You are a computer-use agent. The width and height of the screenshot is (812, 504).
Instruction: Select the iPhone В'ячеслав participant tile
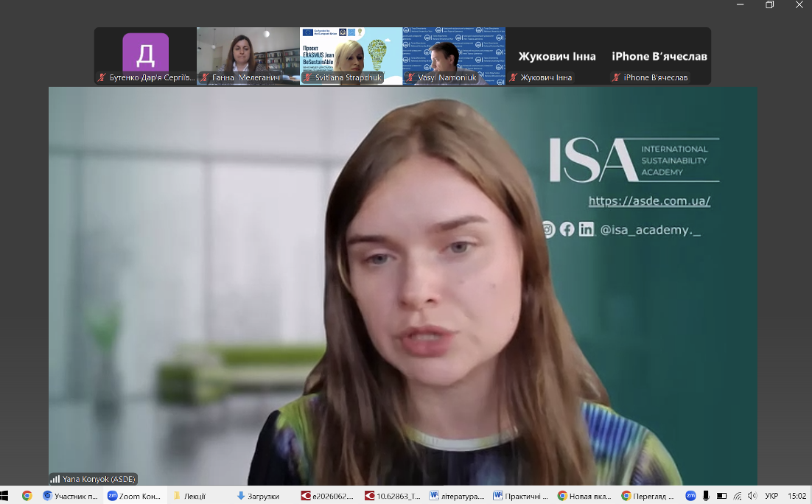coord(659,56)
